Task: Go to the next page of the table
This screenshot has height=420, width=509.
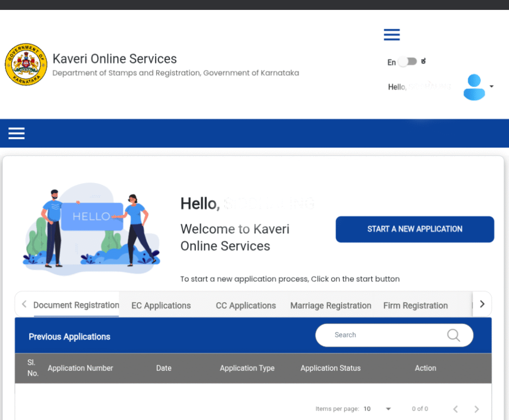Action: coord(476,409)
